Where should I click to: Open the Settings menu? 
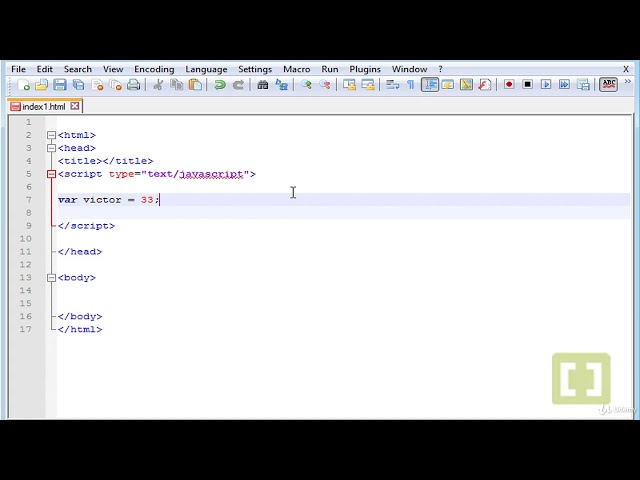coord(255,69)
